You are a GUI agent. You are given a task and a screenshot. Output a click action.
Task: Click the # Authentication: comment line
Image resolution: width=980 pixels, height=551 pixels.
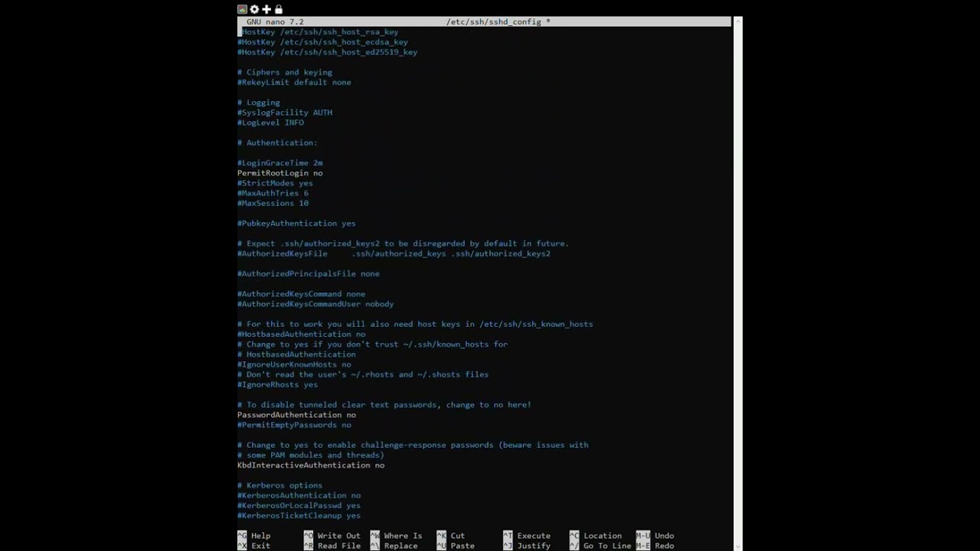(277, 142)
